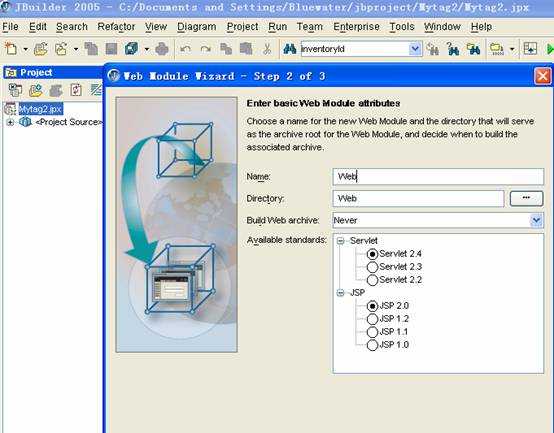Open the File menu
The width and height of the screenshot is (554, 433).
(10, 27)
